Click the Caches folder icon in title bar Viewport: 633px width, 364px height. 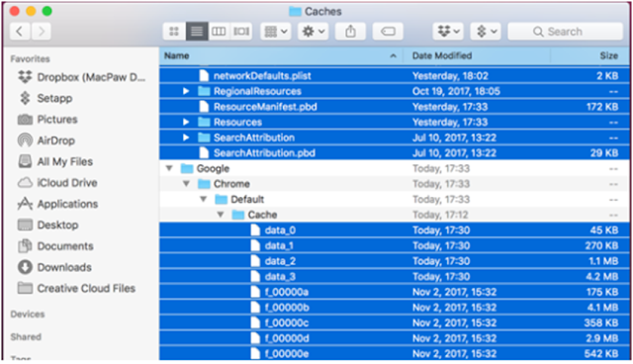click(295, 11)
